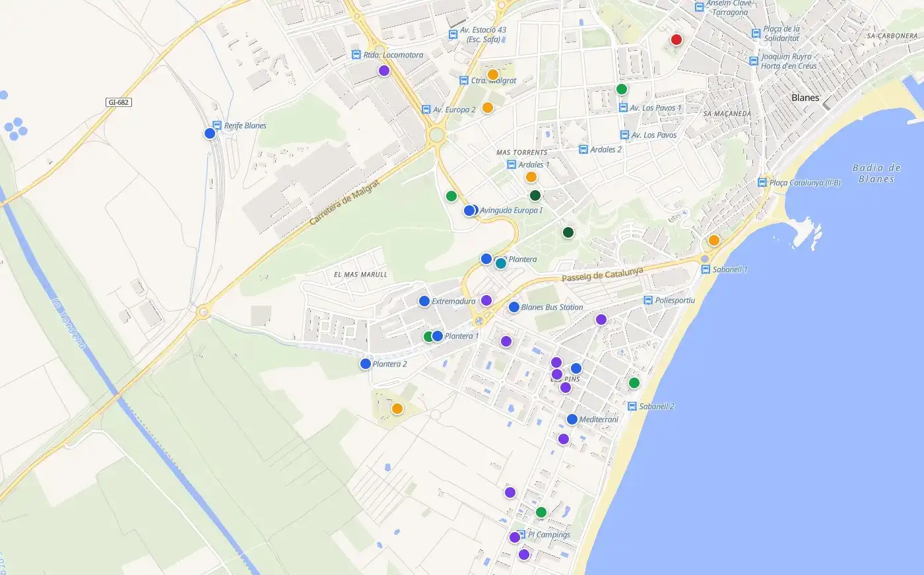Select the Plaça de la Solidaritat bus stop icon
Screen dimensions: 924x575
pos(756,33)
